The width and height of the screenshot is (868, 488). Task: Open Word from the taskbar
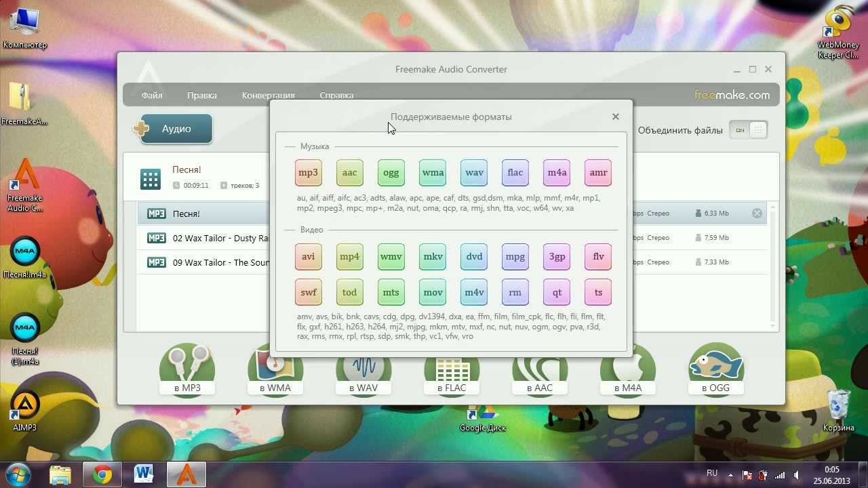[144, 474]
